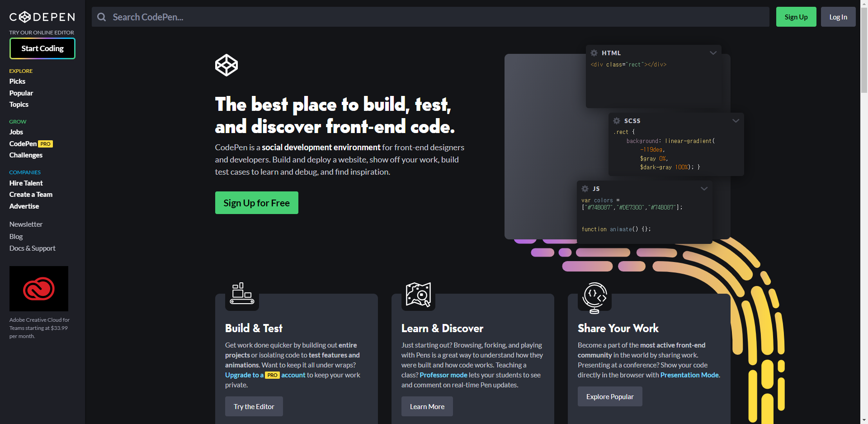Image resolution: width=868 pixels, height=424 pixels.
Task: Click the HTML code line div class rect
Action: [x=628, y=65]
